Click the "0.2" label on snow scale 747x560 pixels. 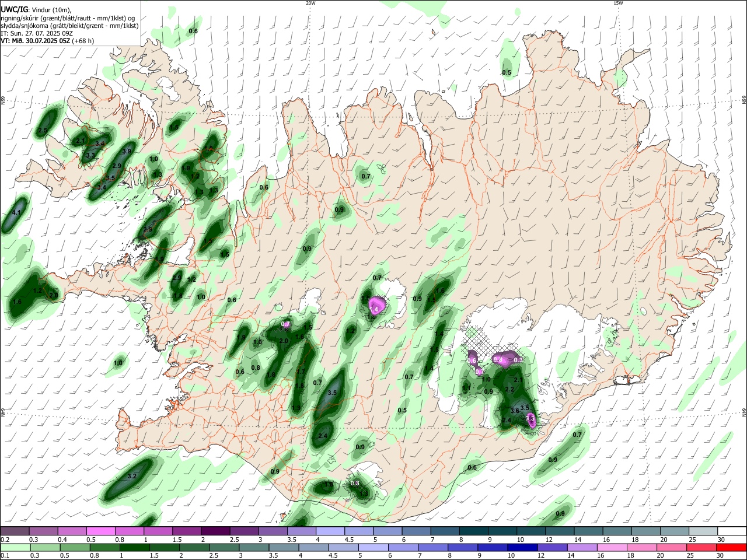(x=5, y=540)
